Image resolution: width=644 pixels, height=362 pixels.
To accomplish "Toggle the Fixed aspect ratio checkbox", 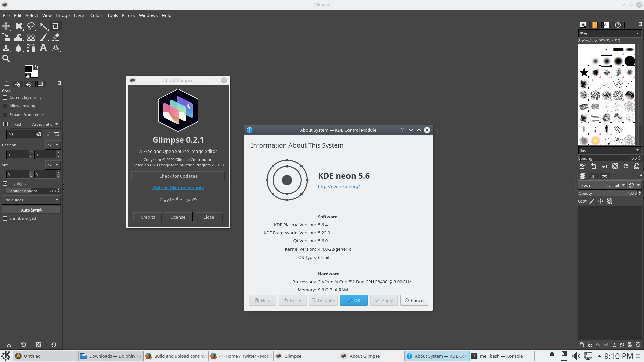I will (x=5, y=124).
